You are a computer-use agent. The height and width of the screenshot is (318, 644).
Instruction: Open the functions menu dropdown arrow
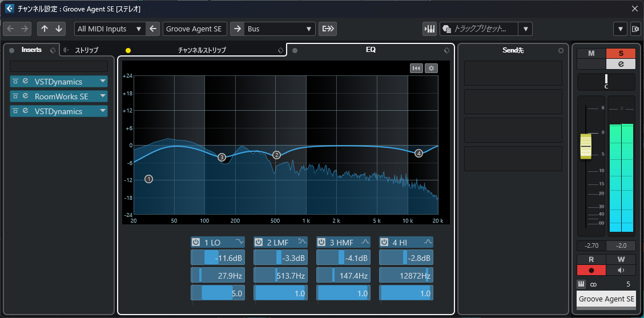(x=620, y=29)
